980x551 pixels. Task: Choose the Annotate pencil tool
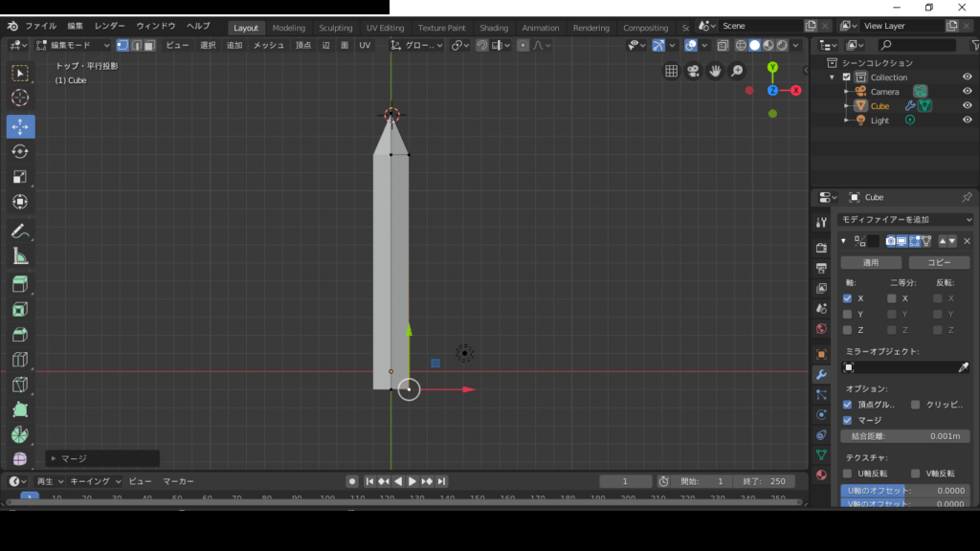pyautogui.click(x=20, y=231)
